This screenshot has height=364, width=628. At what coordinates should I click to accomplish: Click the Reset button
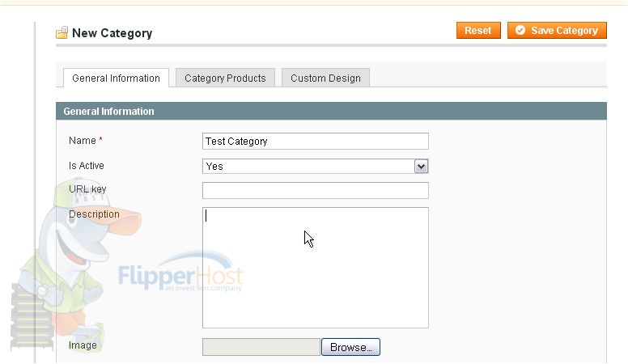click(478, 31)
